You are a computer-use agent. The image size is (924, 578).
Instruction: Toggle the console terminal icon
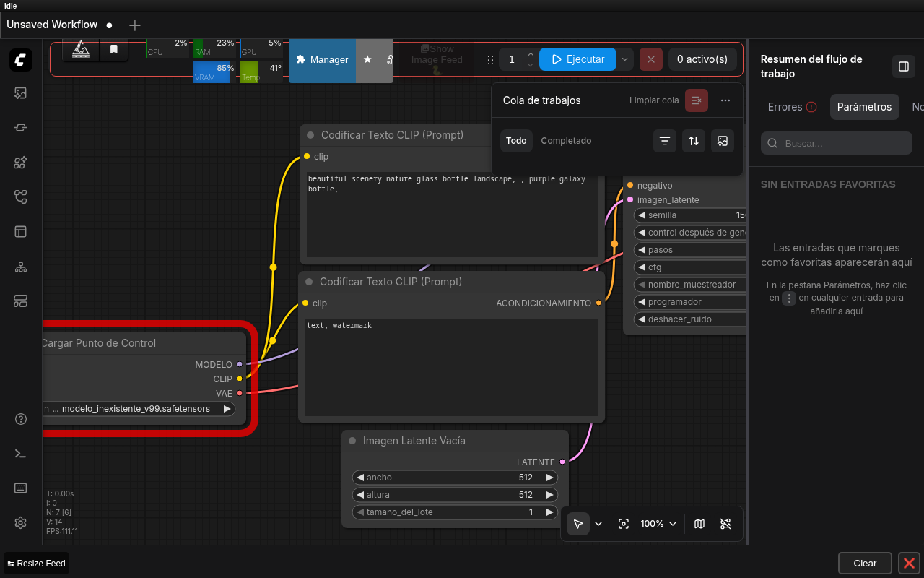(21, 454)
